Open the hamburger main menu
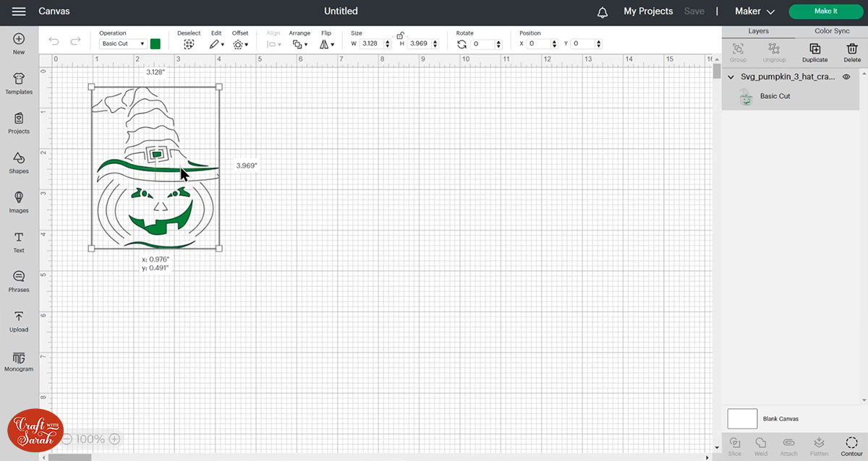868x461 pixels. point(19,12)
